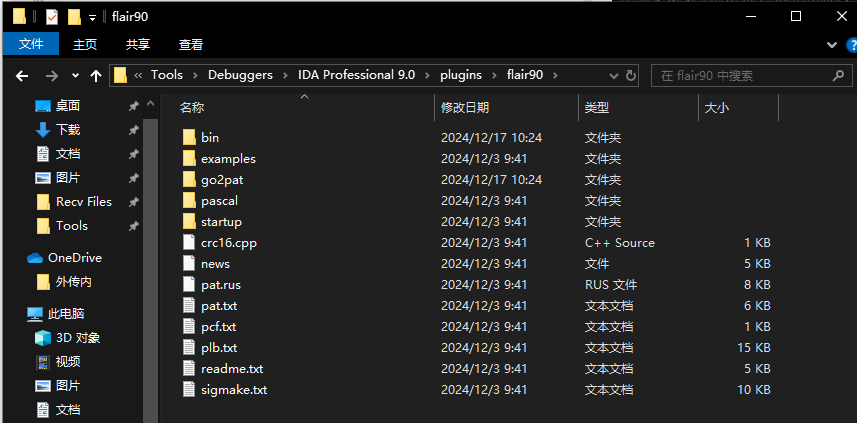Switch to the 主页 ribbon tab
Viewport: 857px width, 423px height.
click(x=85, y=45)
